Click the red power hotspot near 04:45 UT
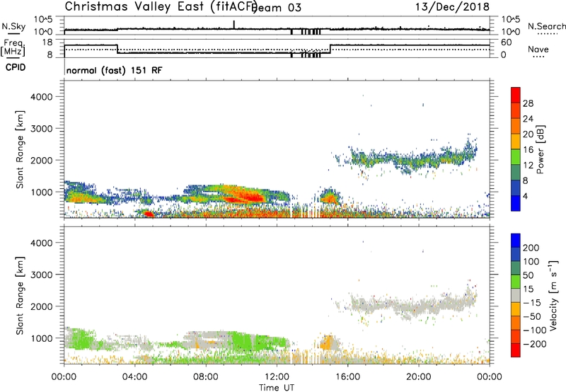The width and height of the screenshot is (566, 392). click(x=149, y=214)
